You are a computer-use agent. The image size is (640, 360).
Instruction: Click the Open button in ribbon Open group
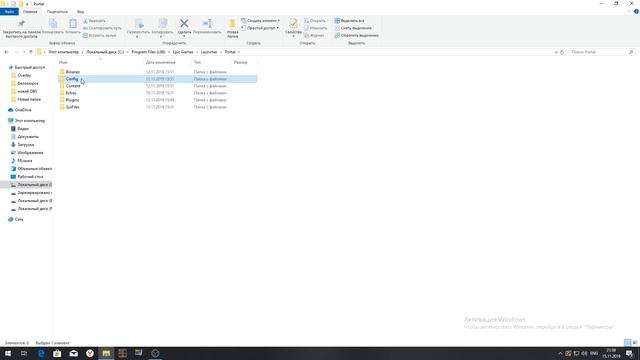pyautogui.click(x=315, y=21)
